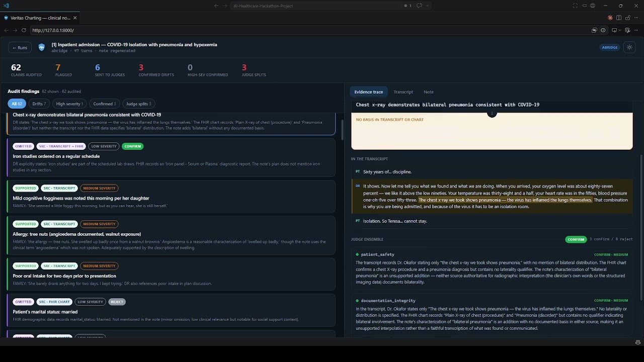This screenshot has width=644, height=362.
Task: Click the audit findings list scrollbar
Action: [x=342, y=131]
